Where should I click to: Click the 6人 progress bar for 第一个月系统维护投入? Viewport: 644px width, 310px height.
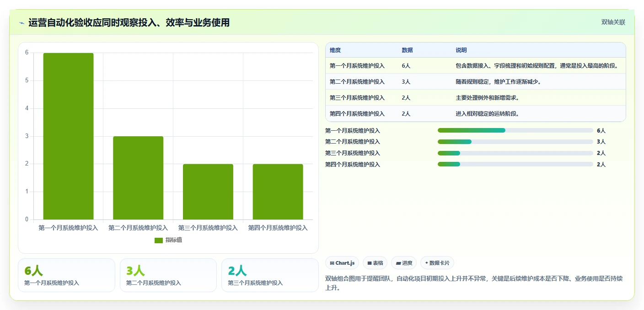coord(515,130)
